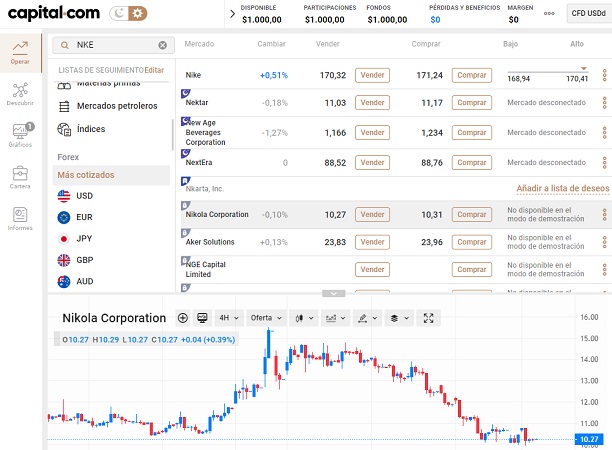Collapse the market list with the down chevron handle
The image size is (612, 450).
coord(334,293)
